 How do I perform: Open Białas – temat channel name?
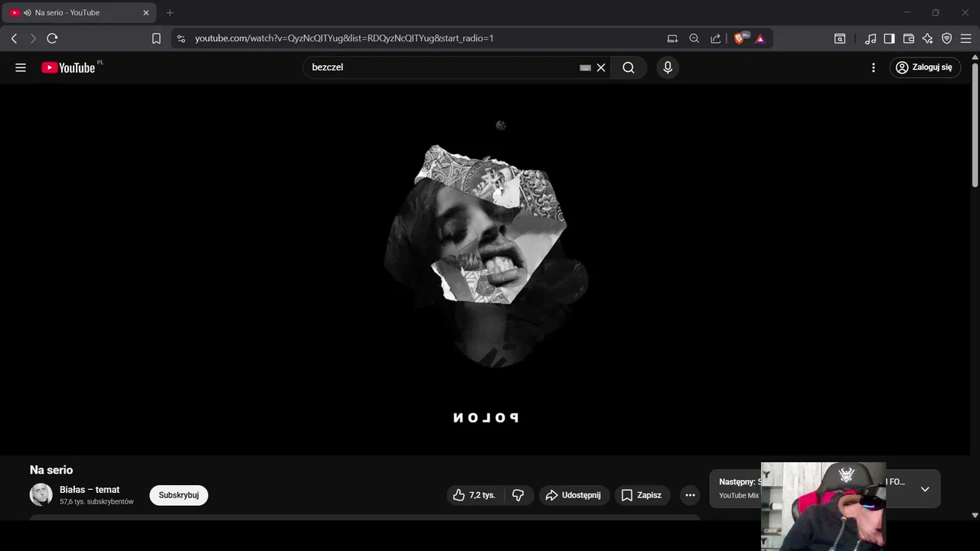click(90, 490)
